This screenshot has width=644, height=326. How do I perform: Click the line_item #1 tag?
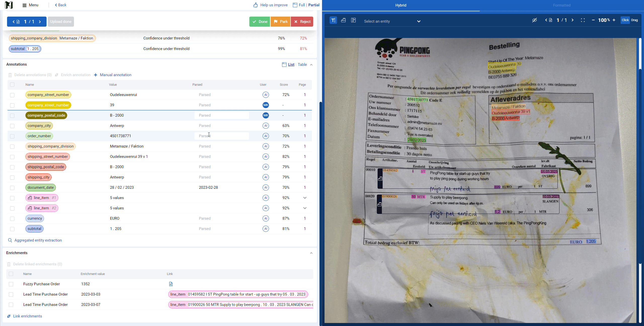(42, 198)
